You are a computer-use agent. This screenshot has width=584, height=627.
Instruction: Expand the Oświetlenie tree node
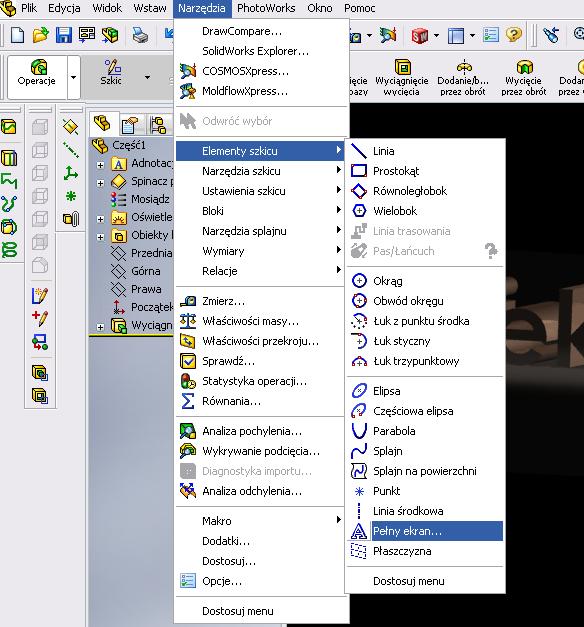pyautogui.click(x=100, y=219)
